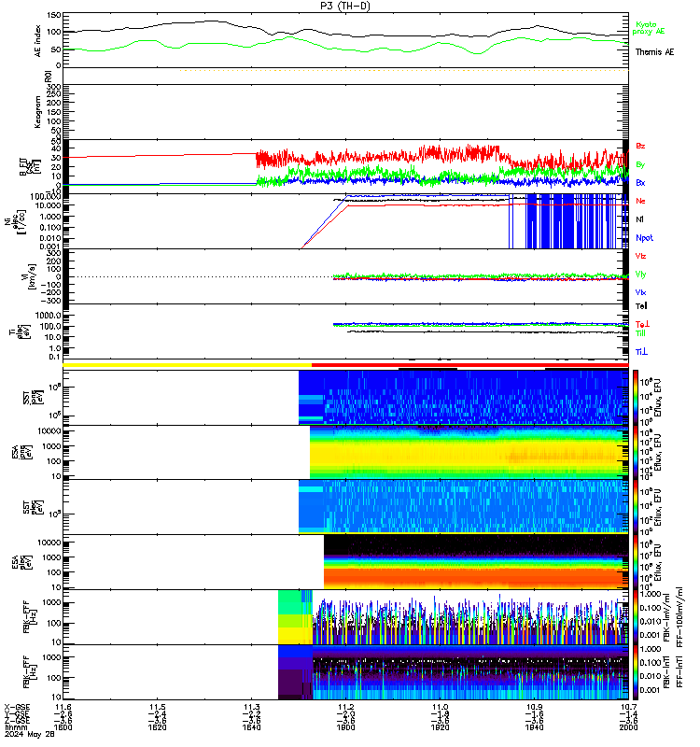Select the blue Npot legend label
700x747 pixels.
[x=644, y=238]
